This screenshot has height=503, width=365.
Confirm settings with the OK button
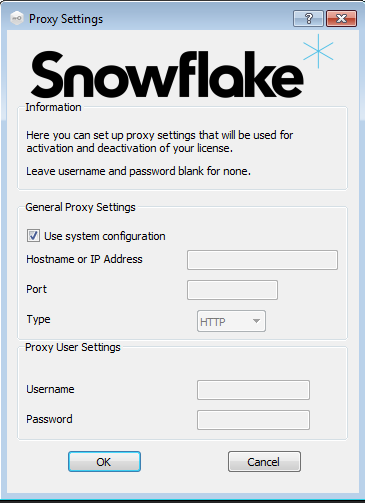104,462
